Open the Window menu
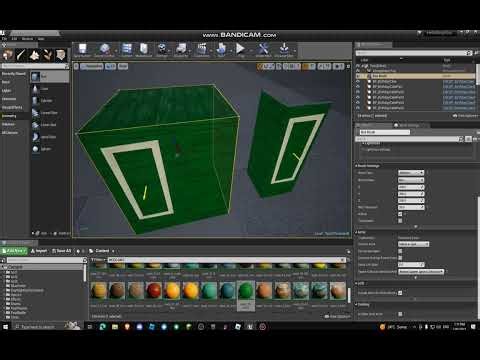Image resolution: width=480 pixels, height=360 pixels. [27, 39]
